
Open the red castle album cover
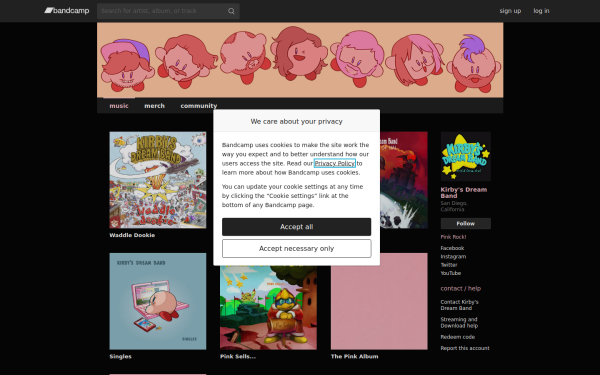coord(404,180)
